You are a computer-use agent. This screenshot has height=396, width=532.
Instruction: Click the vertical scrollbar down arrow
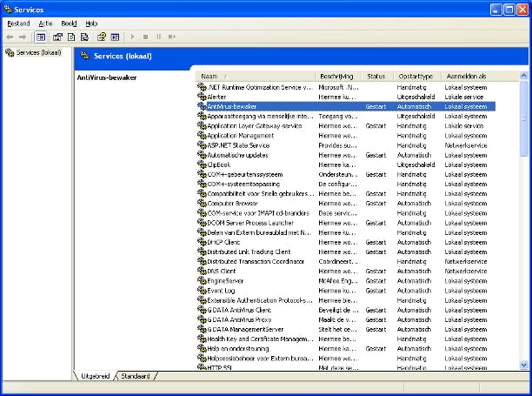(523, 366)
